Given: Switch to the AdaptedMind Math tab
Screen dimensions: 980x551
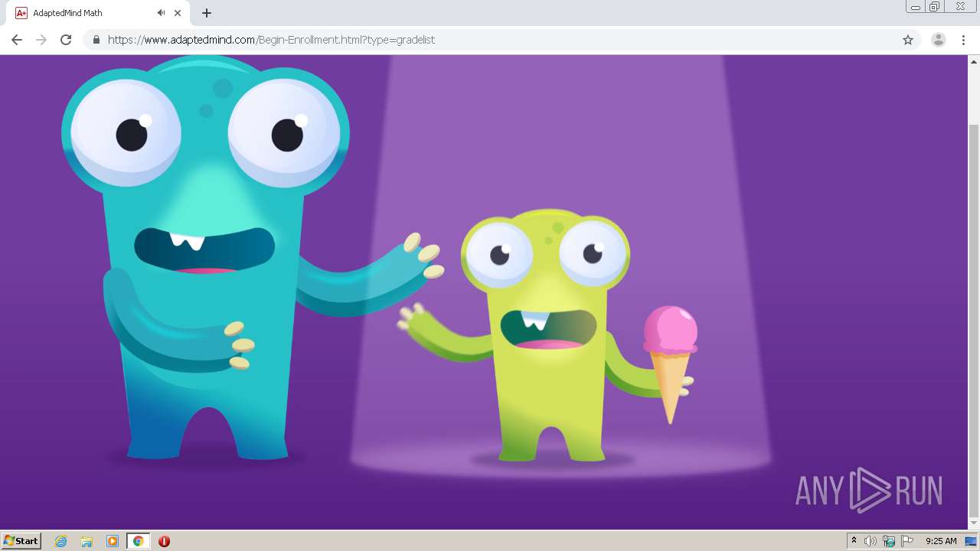Looking at the screenshot, I should tap(97, 13).
